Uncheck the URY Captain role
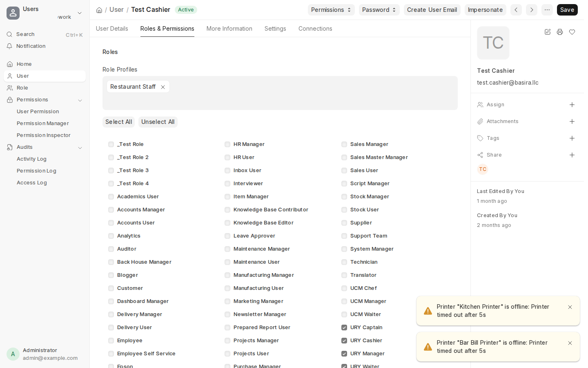 click(344, 328)
